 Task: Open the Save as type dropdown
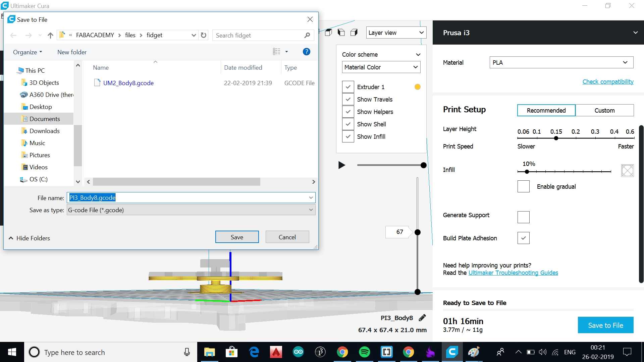tap(191, 210)
